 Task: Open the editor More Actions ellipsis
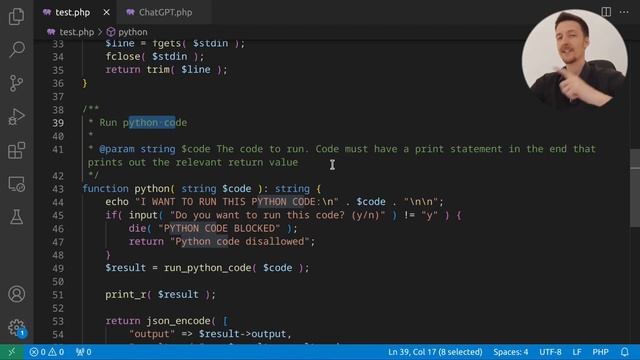[x=624, y=12]
